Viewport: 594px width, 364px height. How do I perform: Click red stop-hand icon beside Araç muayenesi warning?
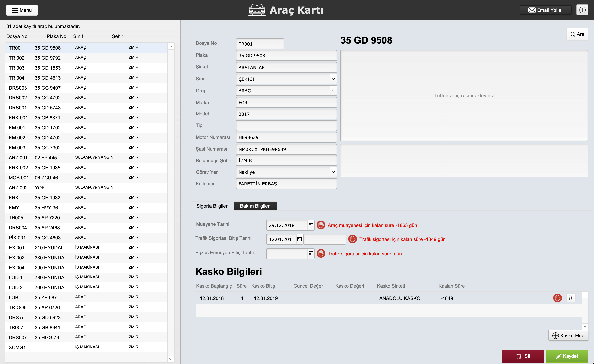click(x=321, y=225)
